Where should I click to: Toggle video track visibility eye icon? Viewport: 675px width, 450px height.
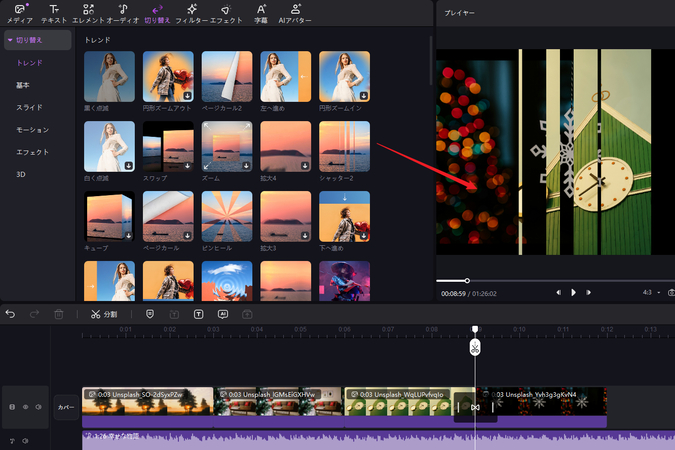click(x=25, y=407)
